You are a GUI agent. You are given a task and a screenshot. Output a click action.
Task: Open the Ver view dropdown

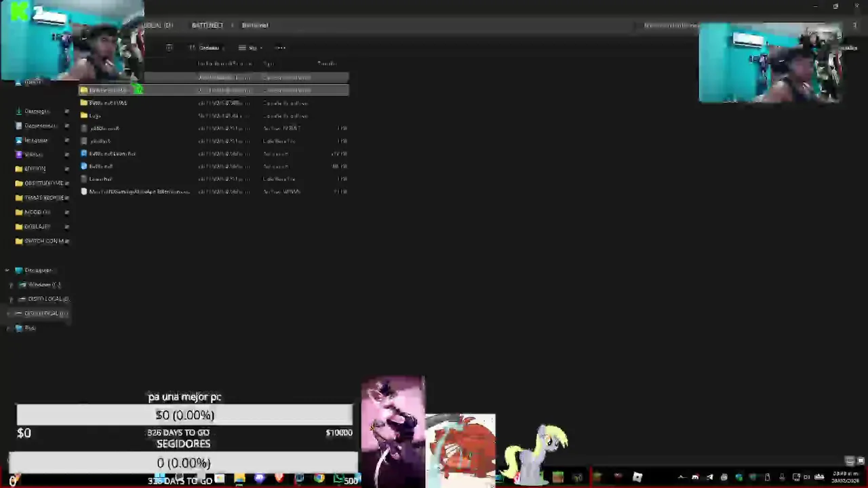click(x=251, y=47)
